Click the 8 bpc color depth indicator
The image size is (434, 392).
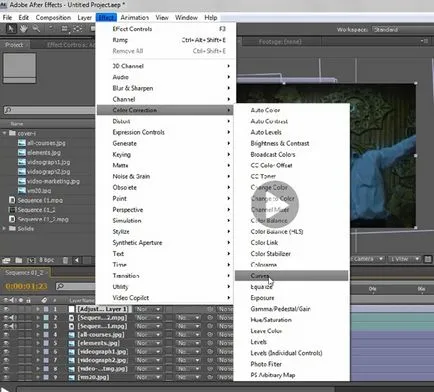[x=47, y=260]
